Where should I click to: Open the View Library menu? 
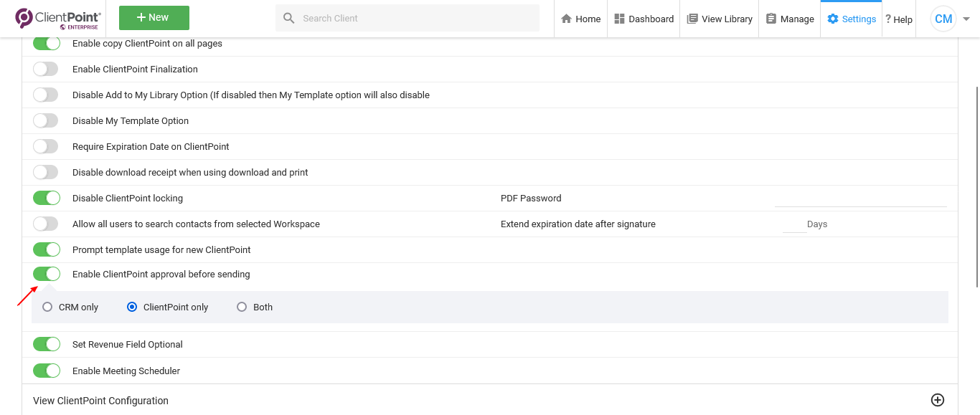[720, 19]
